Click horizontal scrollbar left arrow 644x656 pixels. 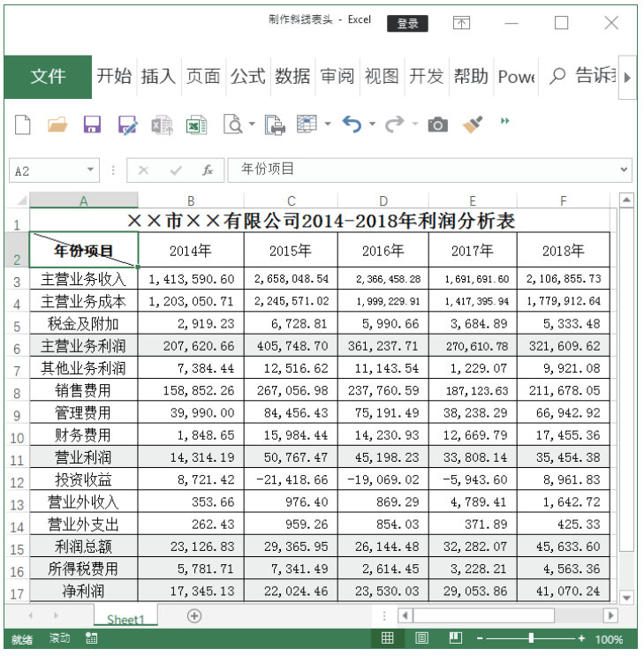point(405,615)
